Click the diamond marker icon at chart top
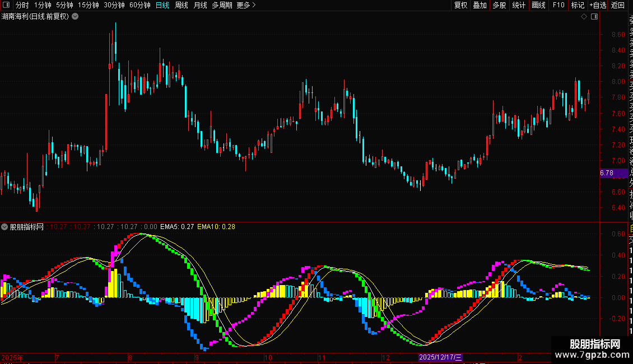This screenshot has width=633, height=364. [x=584, y=17]
